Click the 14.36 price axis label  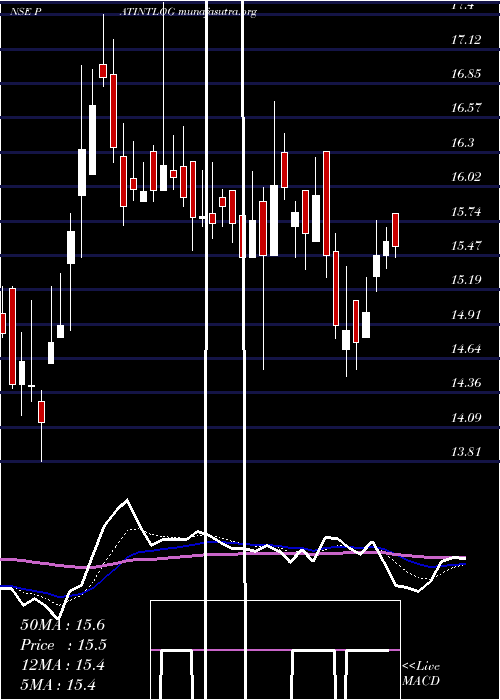click(x=466, y=383)
